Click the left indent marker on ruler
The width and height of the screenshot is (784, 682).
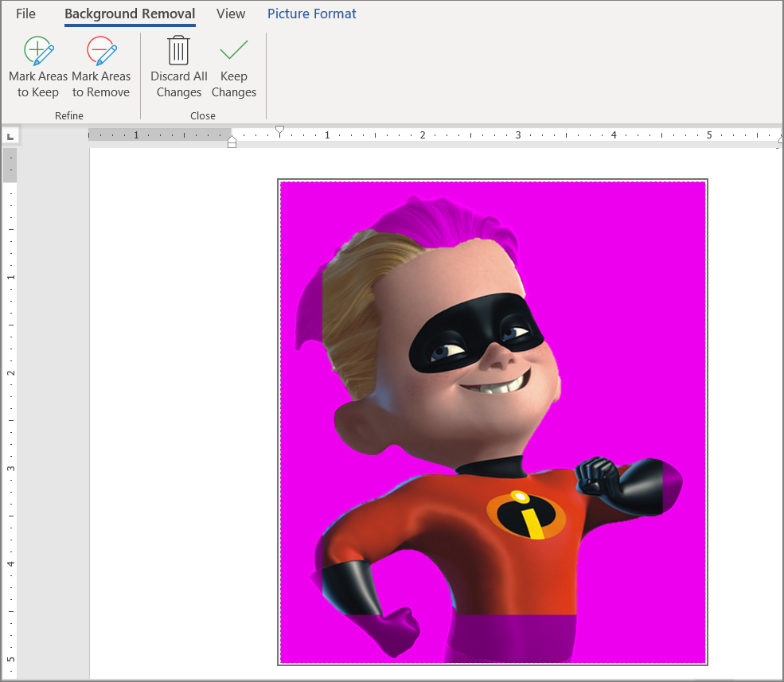coord(232,143)
